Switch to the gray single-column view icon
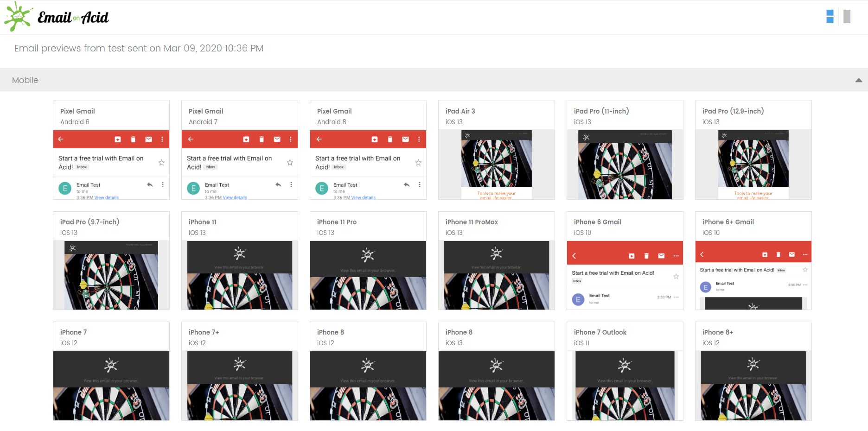Image resolution: width=868 pixels, height=431 pixels. coord(847,17)
